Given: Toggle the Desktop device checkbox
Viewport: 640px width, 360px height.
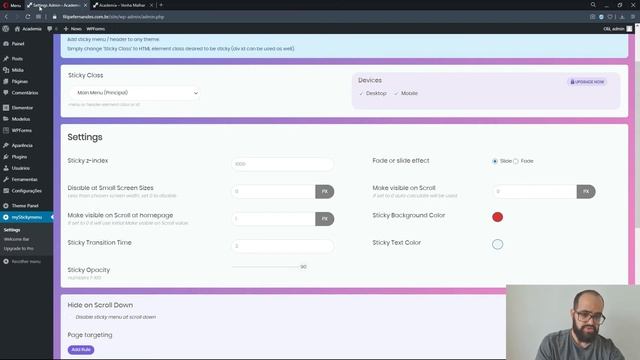Looking at the screenshot, I should coord(361,93).
